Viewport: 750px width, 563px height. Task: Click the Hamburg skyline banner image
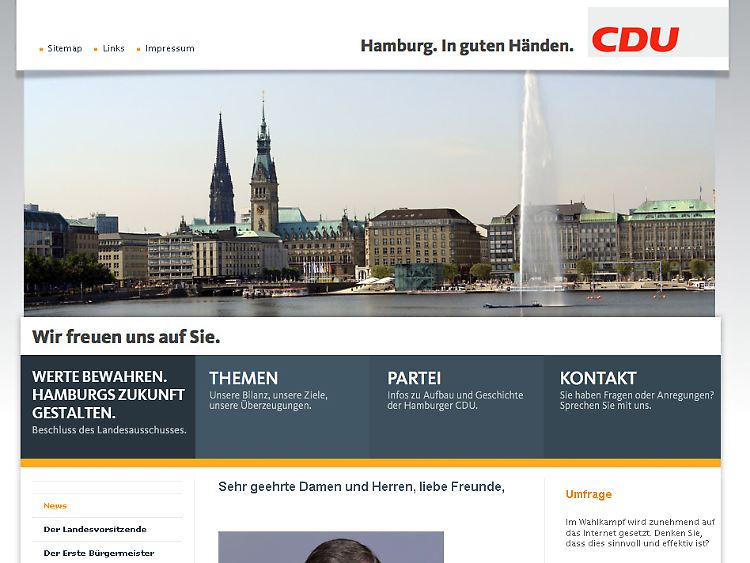(x=369, y=194)
